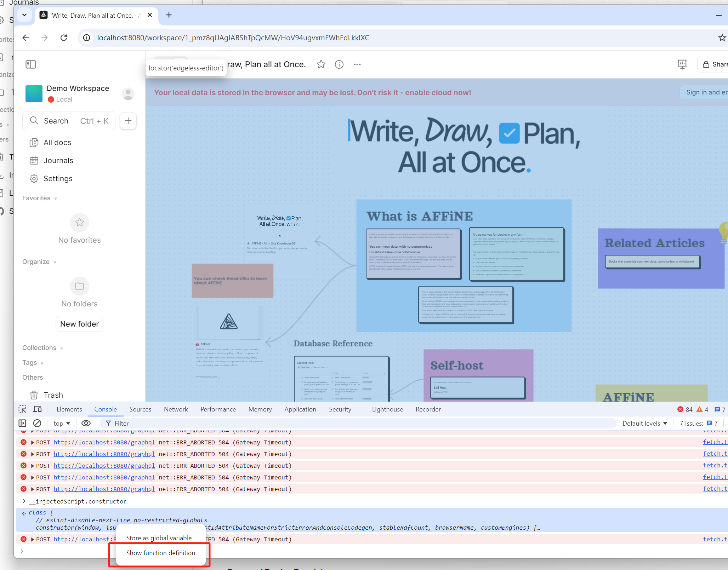Go back in browser
Screen dimensions: 728x570
tap(25, 38)
